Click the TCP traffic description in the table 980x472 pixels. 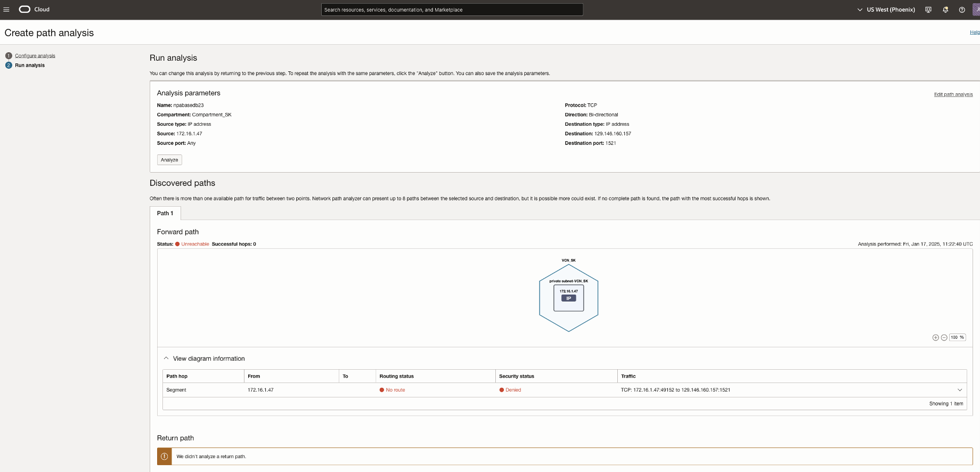tap(675, 390)
